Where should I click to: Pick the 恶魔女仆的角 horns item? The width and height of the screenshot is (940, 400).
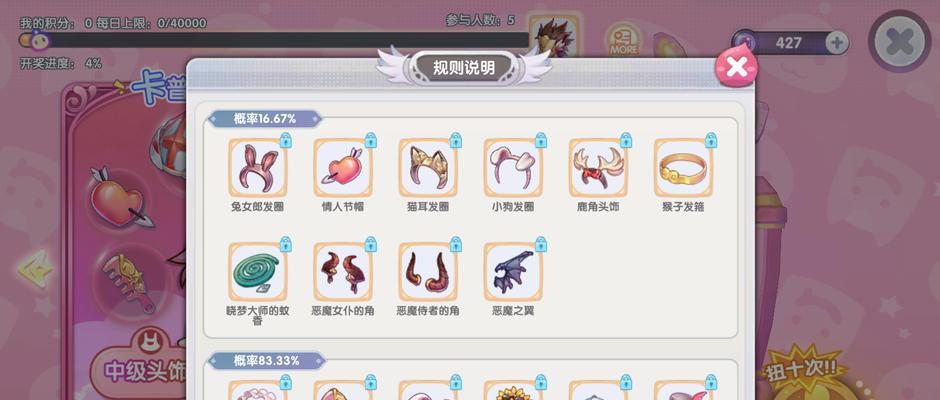342,272
